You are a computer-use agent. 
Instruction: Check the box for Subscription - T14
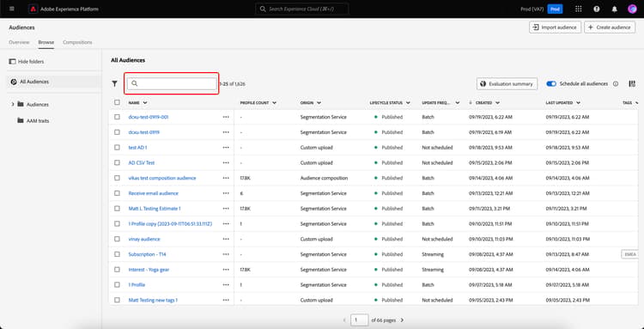point(117,254)
